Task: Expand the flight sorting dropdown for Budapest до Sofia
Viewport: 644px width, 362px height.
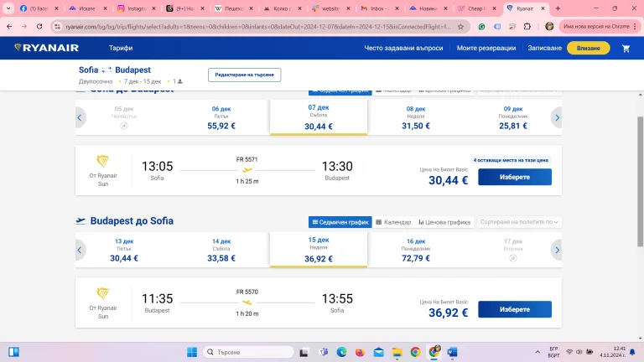Action: tap(519, 222)
